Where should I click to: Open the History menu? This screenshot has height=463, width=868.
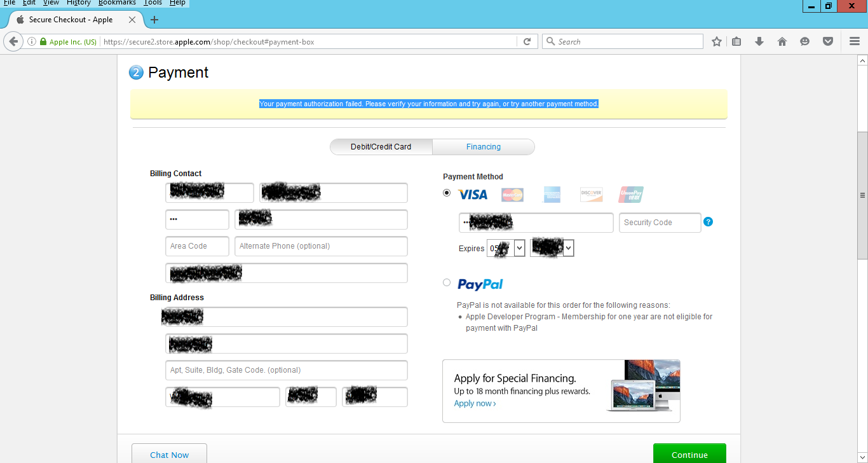pos(79,3)
